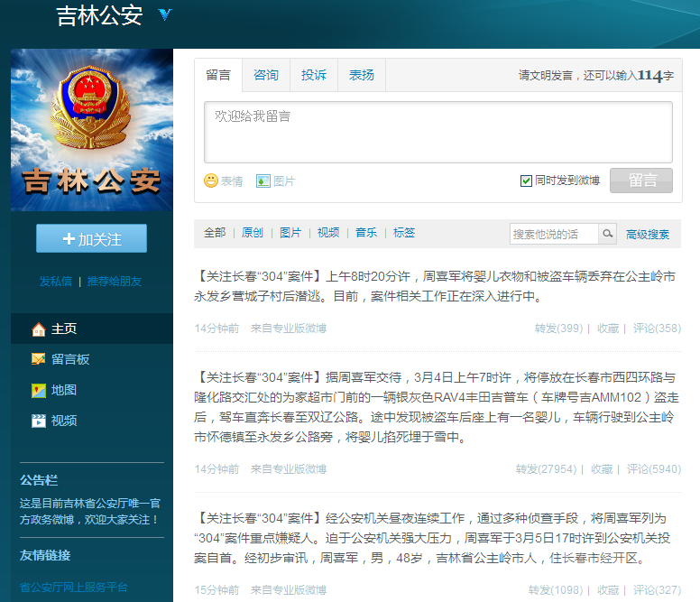Toggle the 同时发到微博 checkbox

[x=526, y=181]
